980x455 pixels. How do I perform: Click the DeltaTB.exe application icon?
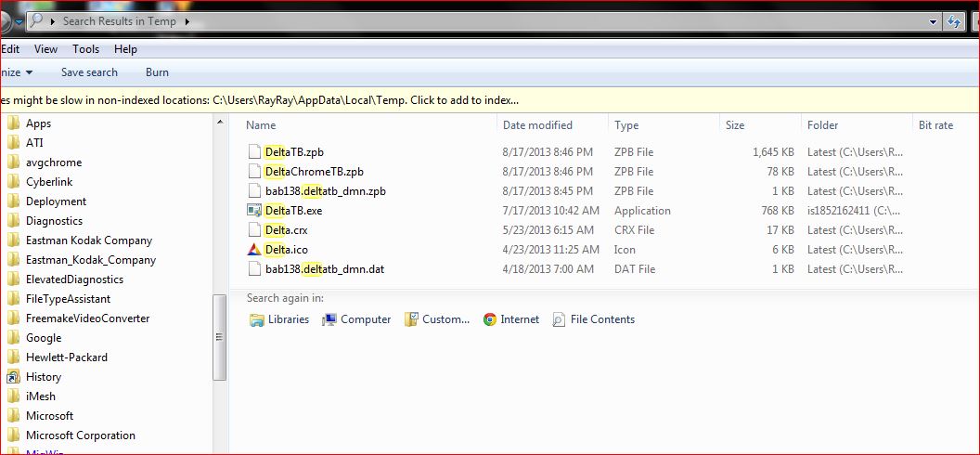(253, 211)
